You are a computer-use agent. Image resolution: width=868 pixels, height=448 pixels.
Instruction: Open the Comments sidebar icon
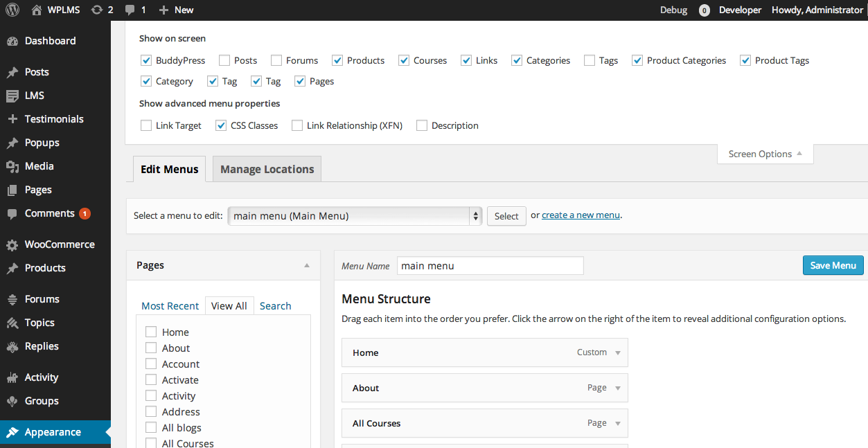[x=12, y=213]
